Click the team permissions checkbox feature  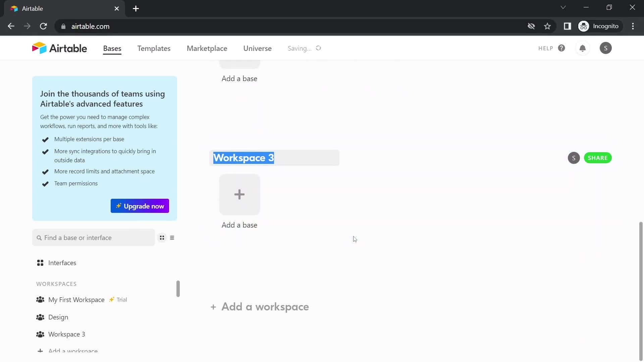click(x=45, y=183)
